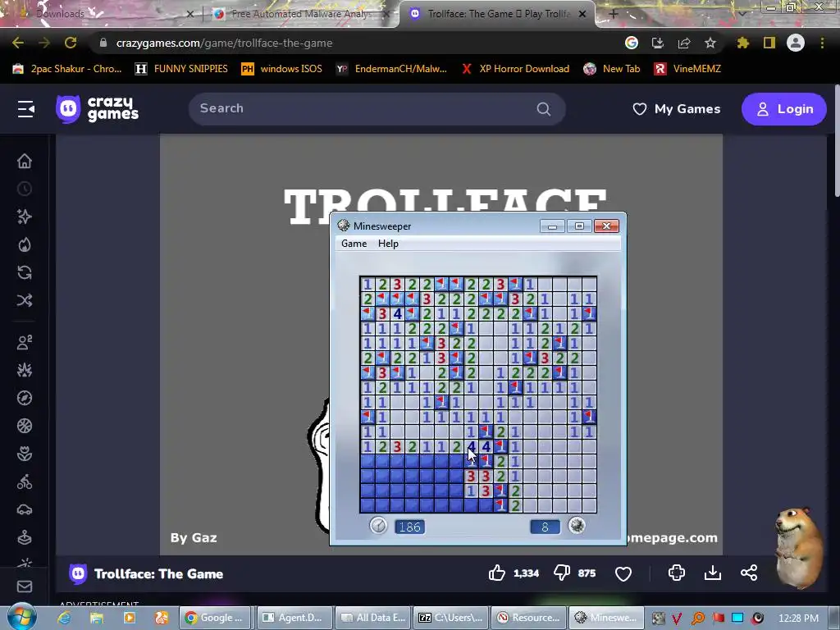The image size is (840, 630).
Task: Click the hamster desktop pet
Action: (x=799, y=546)
